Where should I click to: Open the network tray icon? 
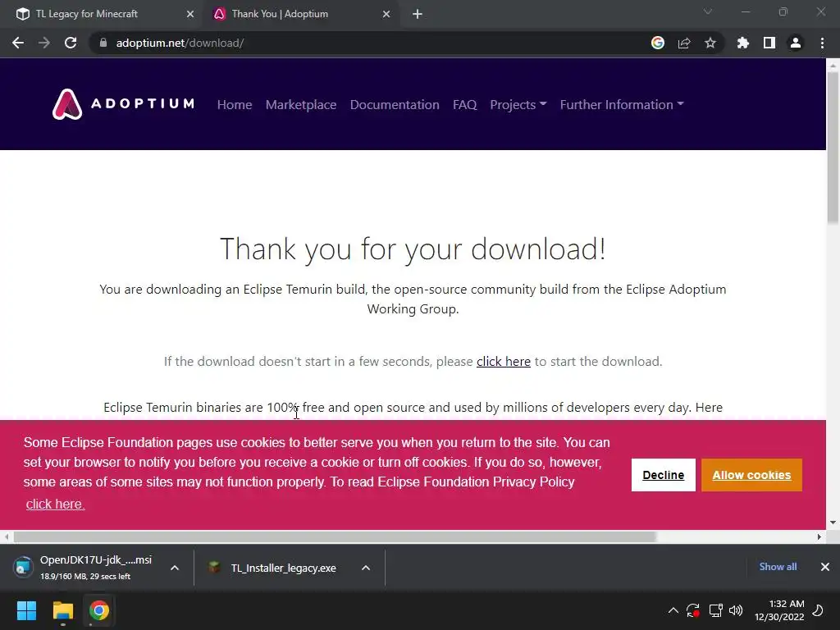(x=715, y=610)
